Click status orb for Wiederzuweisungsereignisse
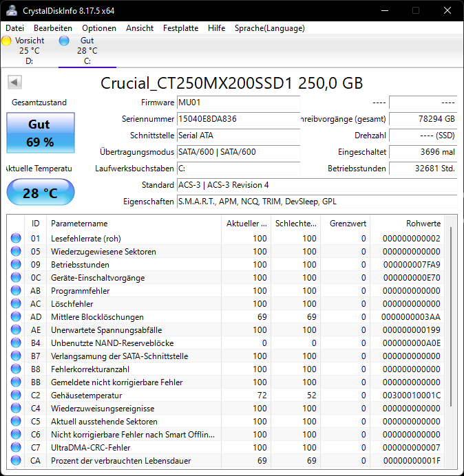The height and width of the screenshot is (476, 464). pyautogui.click(x=16, y=408)
